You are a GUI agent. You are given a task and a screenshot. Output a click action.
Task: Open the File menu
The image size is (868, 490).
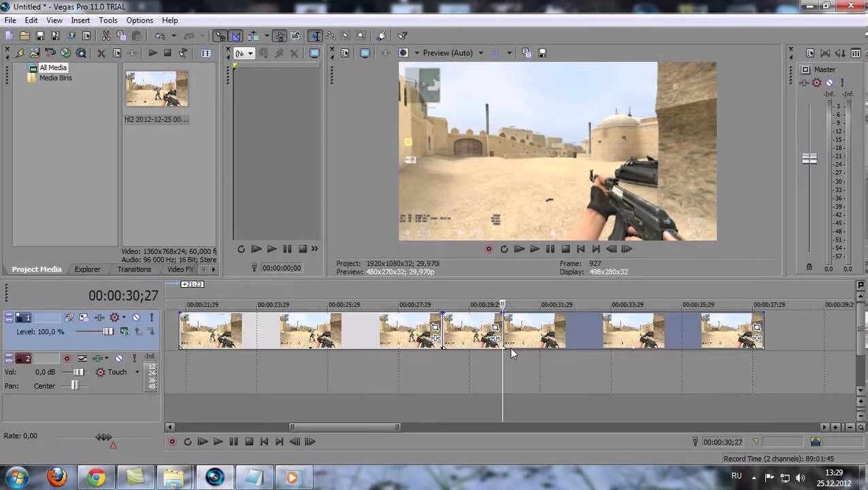click(x=11, y=20)
